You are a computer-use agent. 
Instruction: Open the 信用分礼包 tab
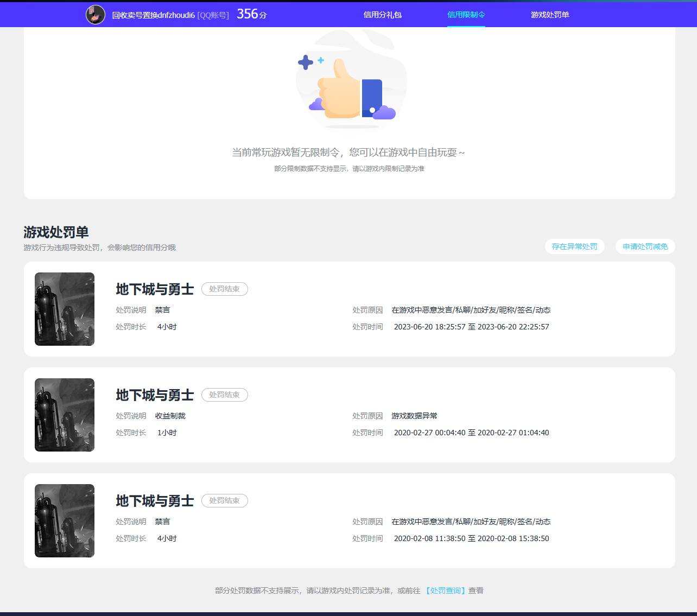coord(383,15)
